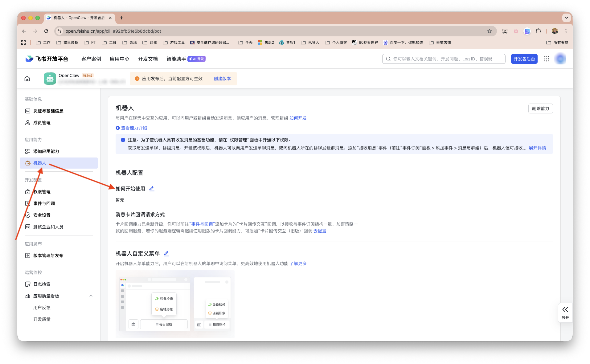The height and width of the screenshot is (364, 590).
Task: Click the edit pencil next to 如何开始使用
Action: (152, 189)
